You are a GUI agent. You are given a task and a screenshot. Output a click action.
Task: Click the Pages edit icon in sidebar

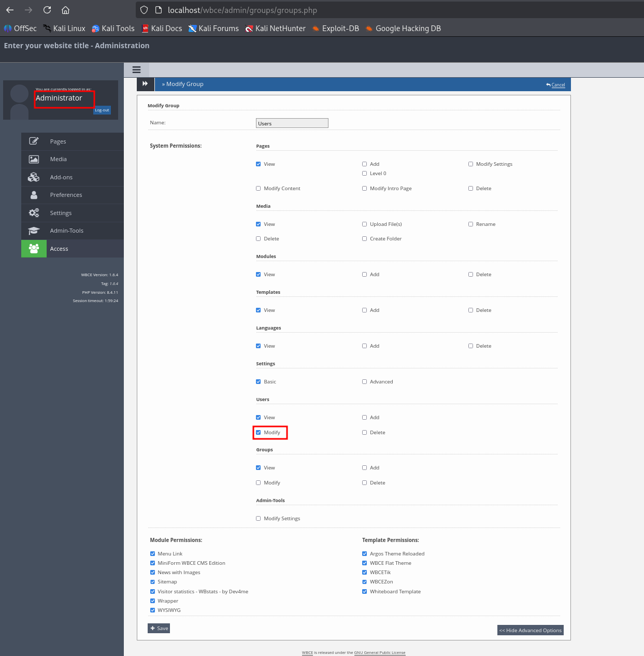click(34, 141)
